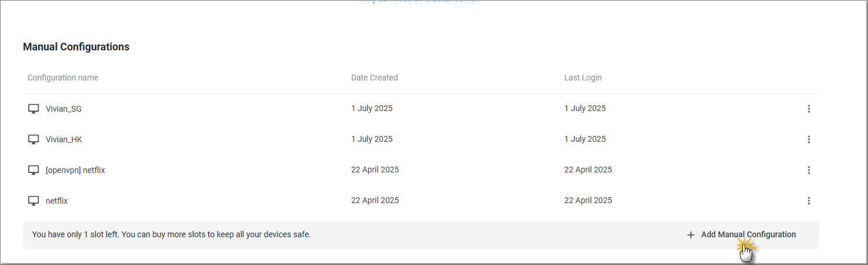
Task: Select the Vivian_HK configuration name
Action: tap(64, 139)
